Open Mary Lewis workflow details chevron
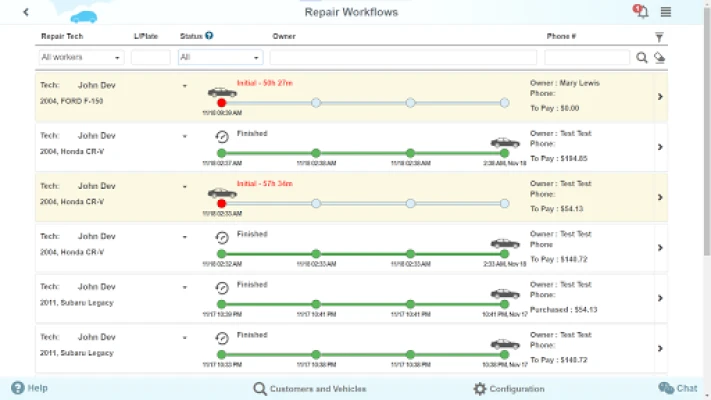The width and height of the screenshot is (711, 400). [x=660, y=97]
